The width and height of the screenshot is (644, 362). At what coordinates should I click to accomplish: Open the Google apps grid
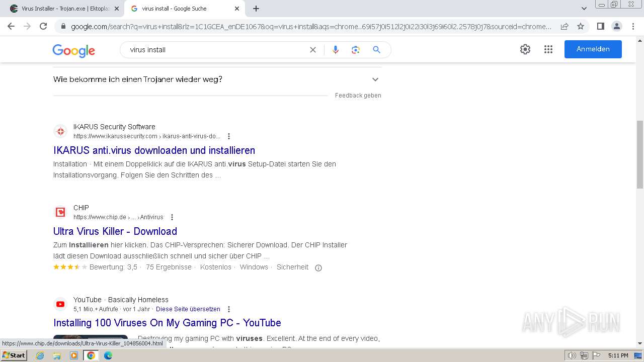548,49
